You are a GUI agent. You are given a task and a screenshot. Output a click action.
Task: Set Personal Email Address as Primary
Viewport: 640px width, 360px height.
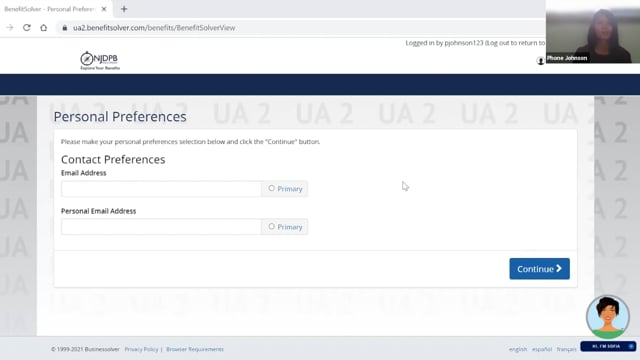271,226
